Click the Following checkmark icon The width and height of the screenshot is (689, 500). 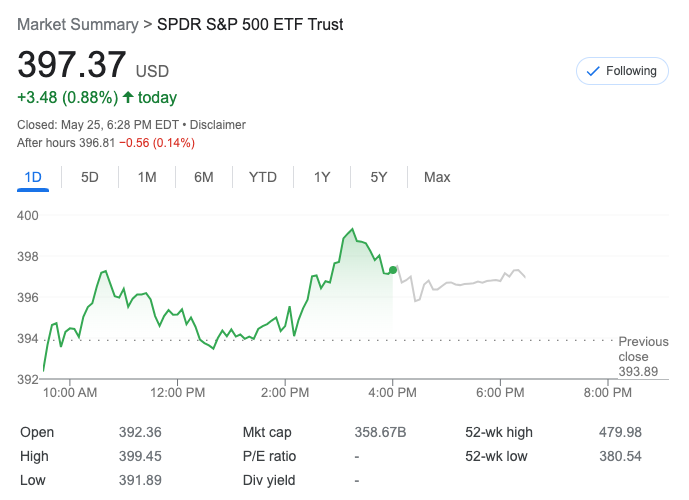(x=592, y=71)
